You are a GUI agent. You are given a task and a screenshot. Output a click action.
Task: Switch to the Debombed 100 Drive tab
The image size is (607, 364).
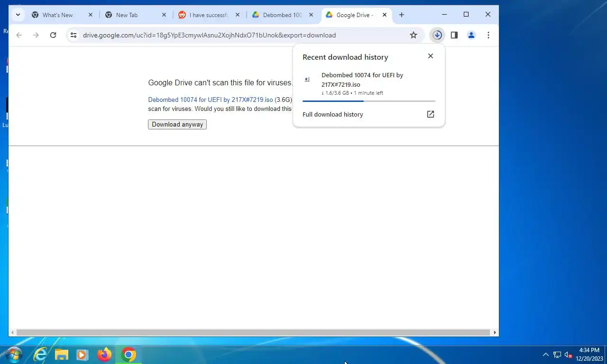click(x=283, y=15)
